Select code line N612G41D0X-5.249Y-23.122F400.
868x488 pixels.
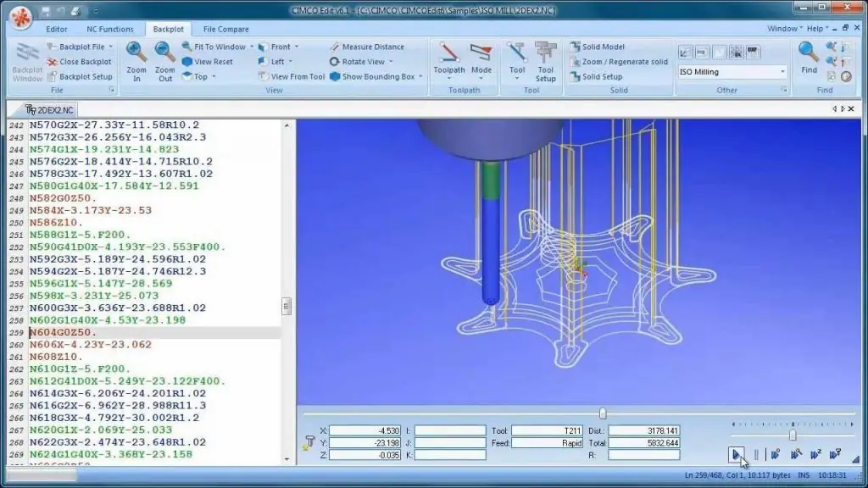click(128, 381)
